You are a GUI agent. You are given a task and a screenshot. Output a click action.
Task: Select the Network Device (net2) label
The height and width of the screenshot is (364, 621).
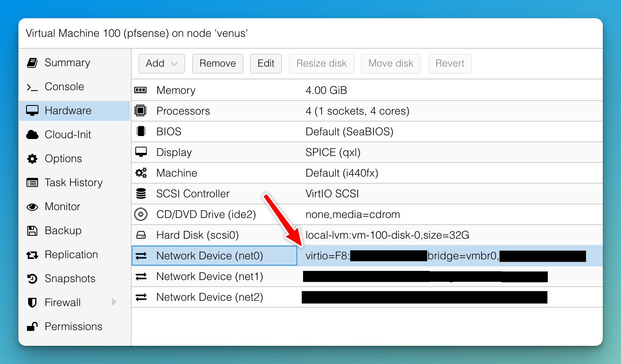point(210,297)
